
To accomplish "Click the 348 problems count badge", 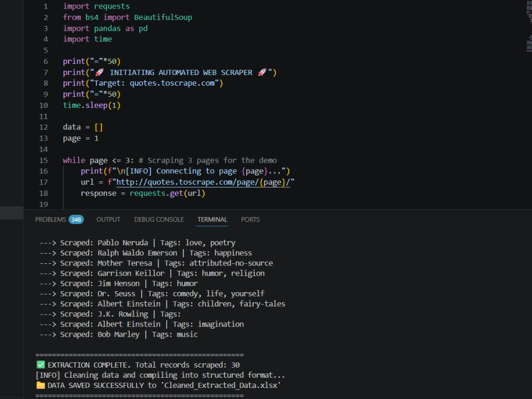I will (76, 220).
